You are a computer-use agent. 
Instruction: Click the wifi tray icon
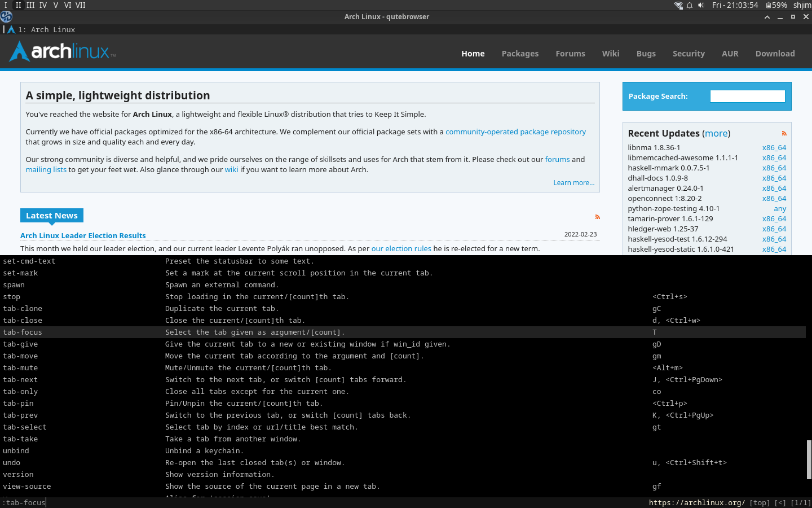pyautogui.click(x=678, y=5)
